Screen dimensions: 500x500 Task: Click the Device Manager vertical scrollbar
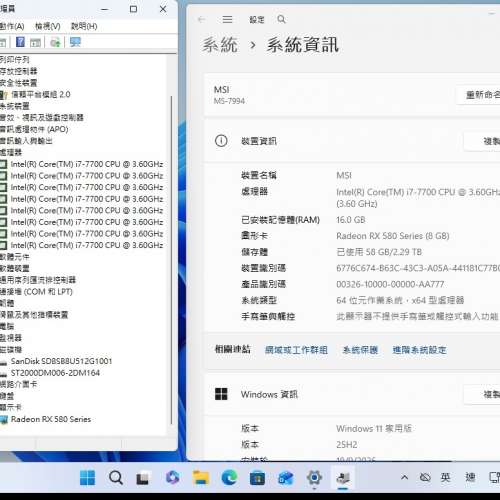coord(171,260)
